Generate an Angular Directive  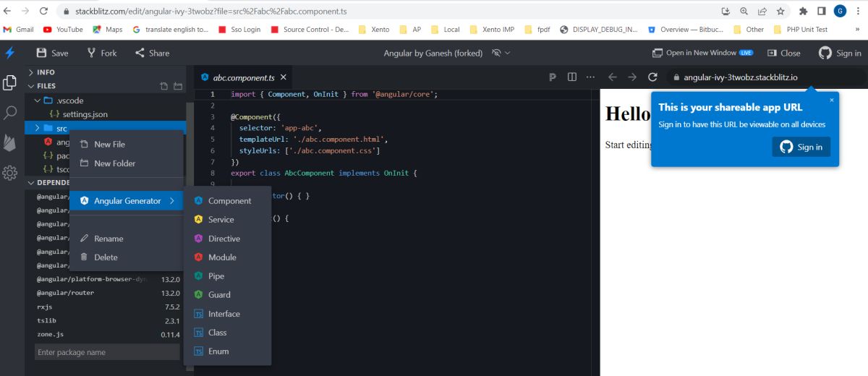point(227,239)
